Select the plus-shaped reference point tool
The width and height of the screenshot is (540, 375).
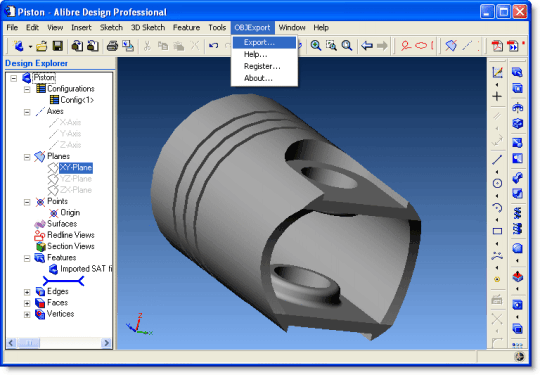(497, 96)
